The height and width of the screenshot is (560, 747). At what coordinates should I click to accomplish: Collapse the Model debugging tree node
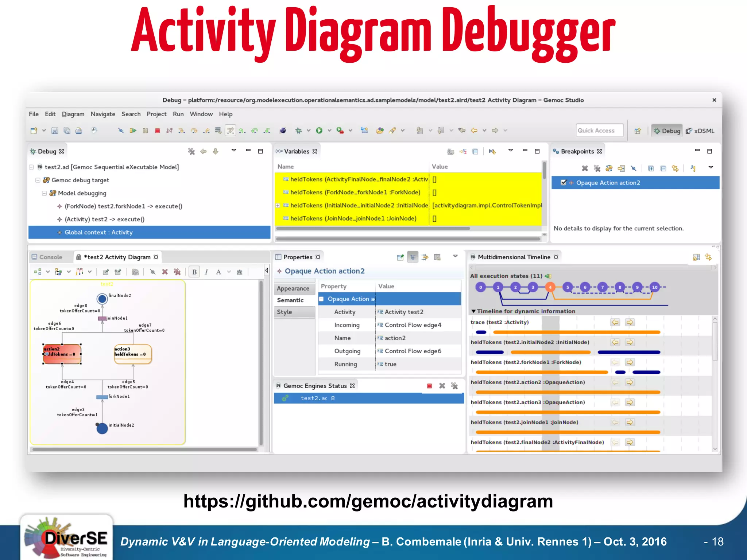(x=44, y=193)
